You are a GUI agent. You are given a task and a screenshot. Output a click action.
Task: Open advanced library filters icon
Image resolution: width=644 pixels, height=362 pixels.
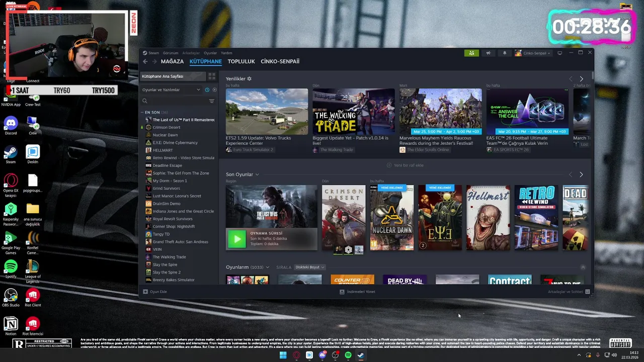coord(211,101)
